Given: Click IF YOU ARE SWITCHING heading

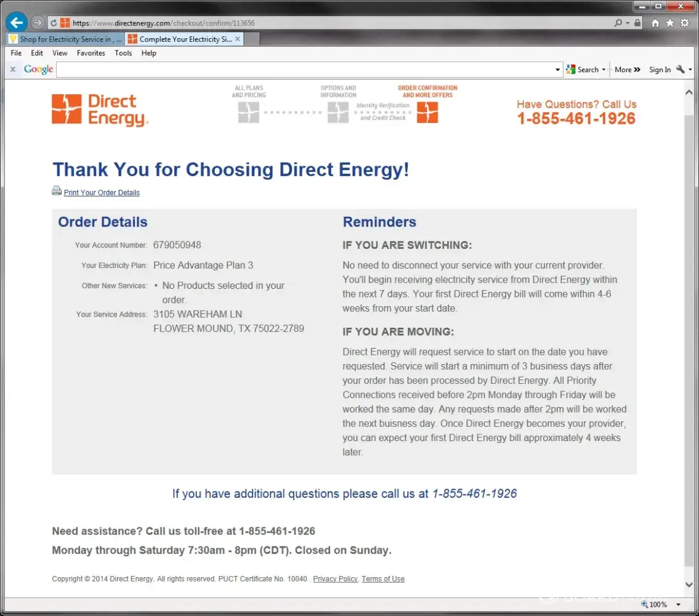Looking at the screenshot, I should [x=407, y=245].
